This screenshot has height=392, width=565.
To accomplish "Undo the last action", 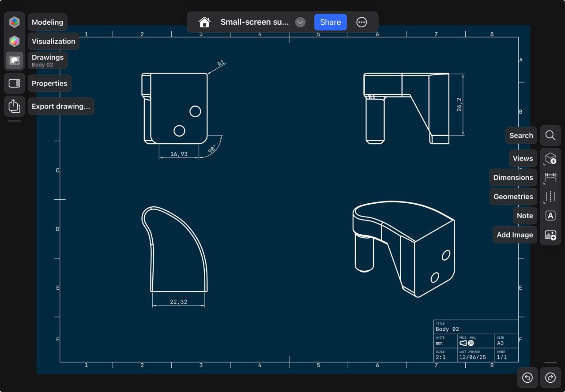I will click(x=527, y=377).
